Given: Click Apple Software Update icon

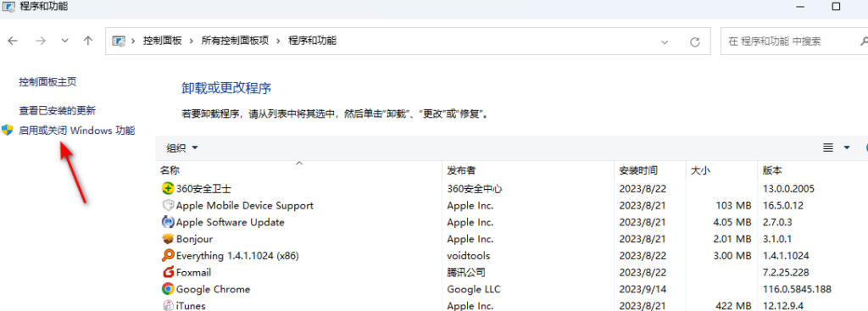Looking at the screenshot, I should [168, 223].
